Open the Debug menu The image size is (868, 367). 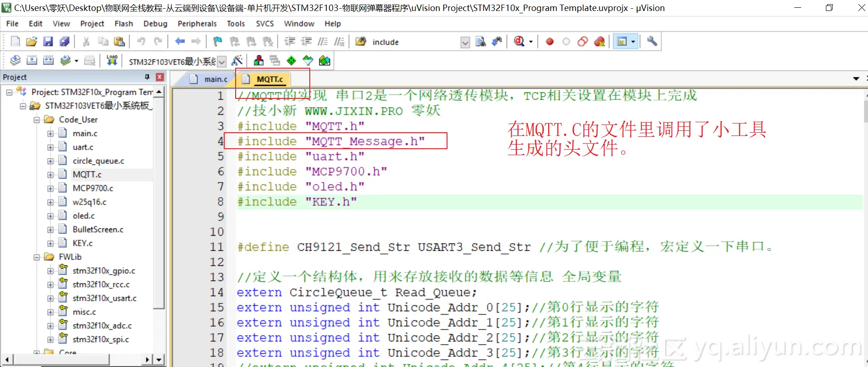[x=155, y=23]
